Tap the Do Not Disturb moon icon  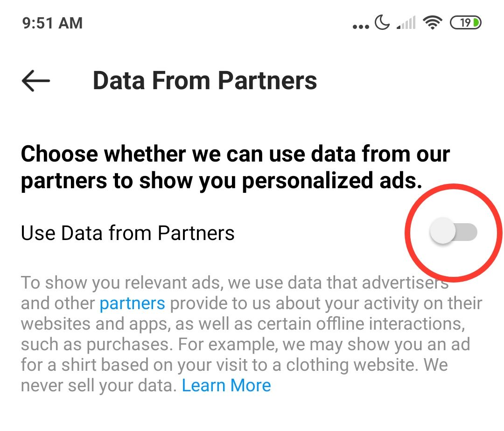382,22
